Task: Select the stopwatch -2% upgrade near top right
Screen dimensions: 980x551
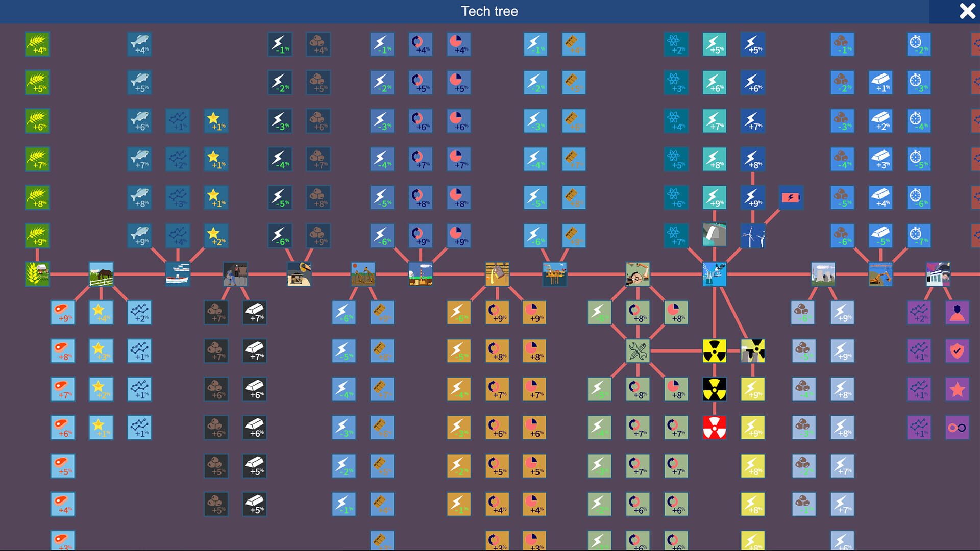Action: click(919, 44)
